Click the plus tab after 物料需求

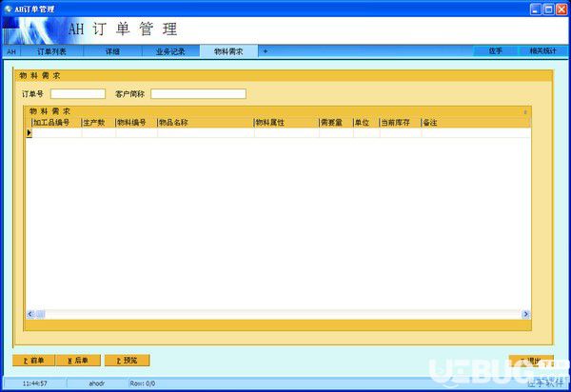point(266,51)
